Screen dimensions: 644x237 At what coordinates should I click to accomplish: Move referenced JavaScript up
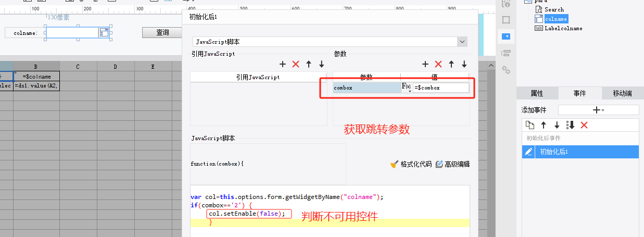(309, 64)
